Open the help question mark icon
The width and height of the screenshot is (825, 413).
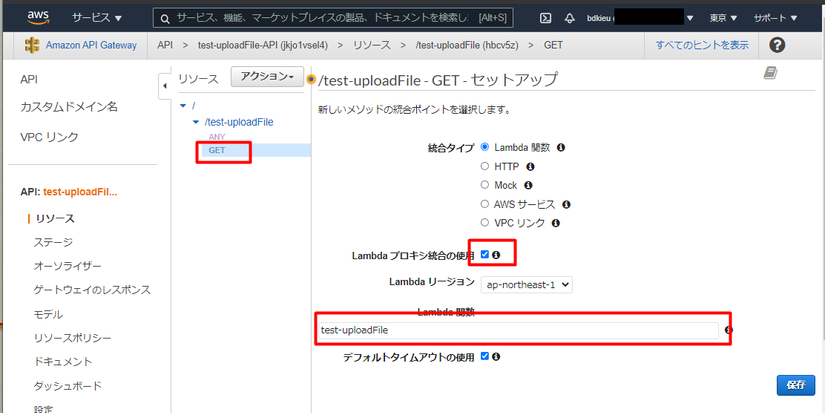coord(777,45)
